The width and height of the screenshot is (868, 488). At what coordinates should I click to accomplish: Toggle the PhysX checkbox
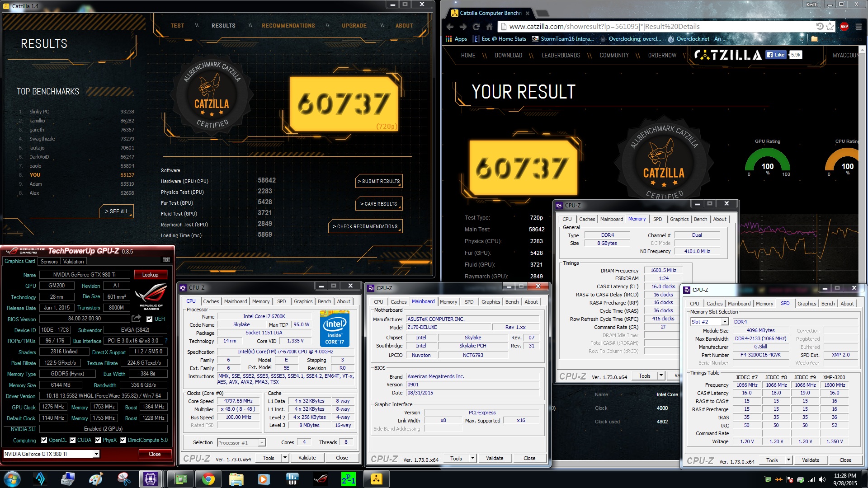(x=98, y=440)
